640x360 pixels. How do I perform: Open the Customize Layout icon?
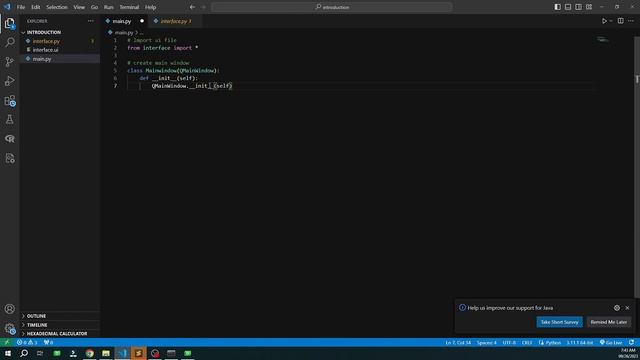[589, 7]
